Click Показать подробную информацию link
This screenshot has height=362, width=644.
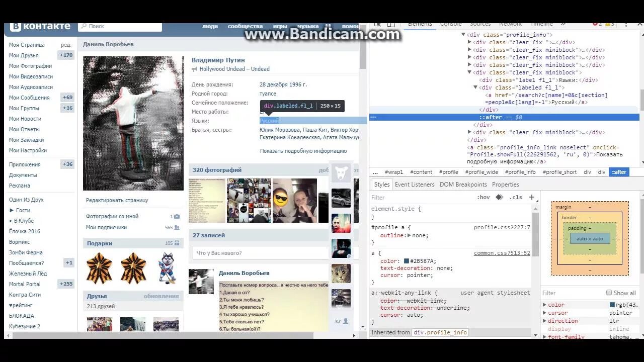point(303,151)
